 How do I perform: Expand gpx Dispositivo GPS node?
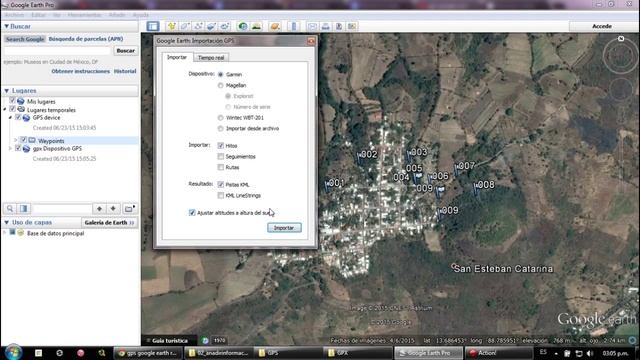click(x=11, y=149)
